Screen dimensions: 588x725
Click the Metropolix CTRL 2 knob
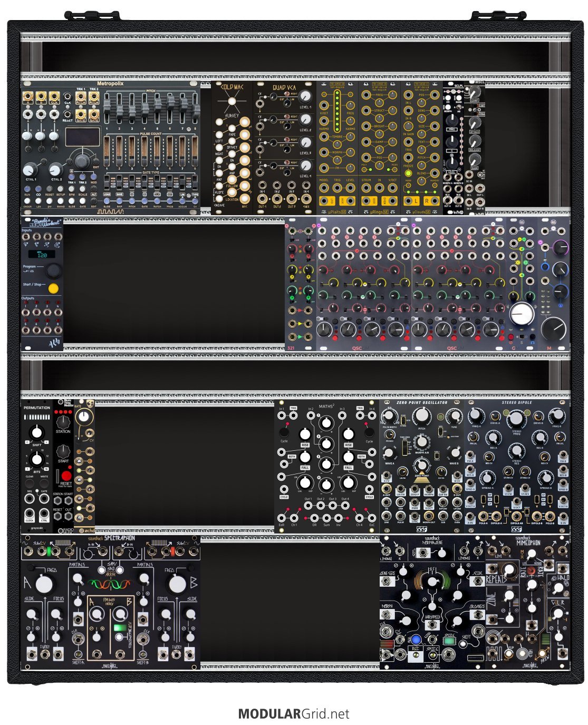click(x=56, y=169)
